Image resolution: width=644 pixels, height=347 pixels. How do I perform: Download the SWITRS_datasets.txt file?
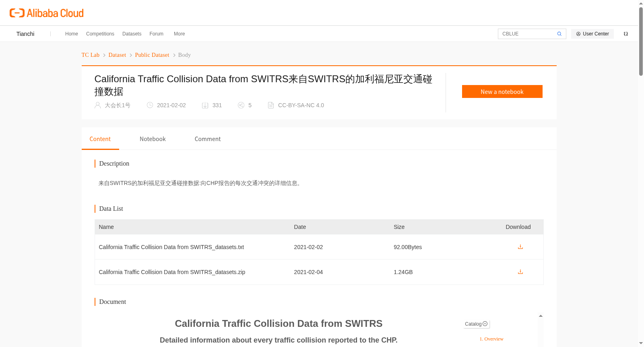pos(520,247)
